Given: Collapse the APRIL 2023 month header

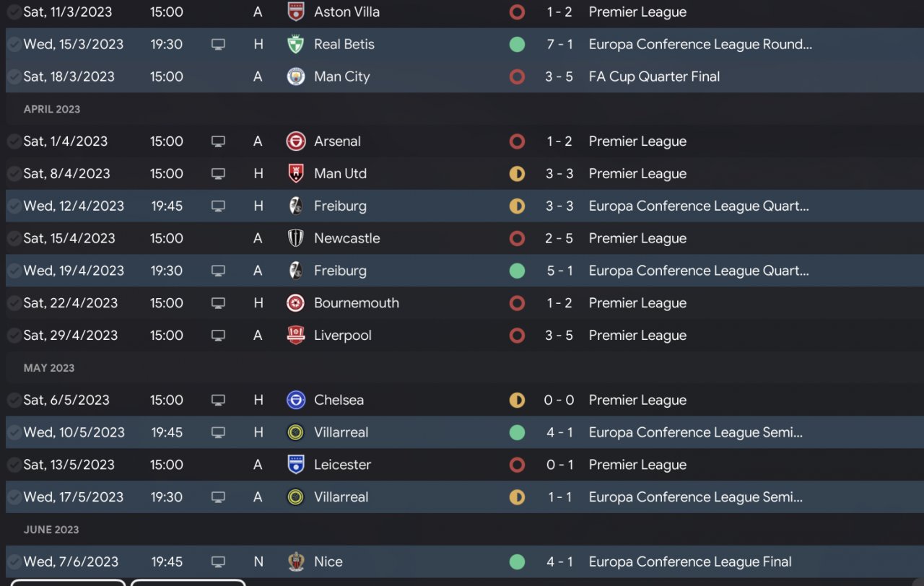Looking at the screenshot, I should [x=52, y=110].
